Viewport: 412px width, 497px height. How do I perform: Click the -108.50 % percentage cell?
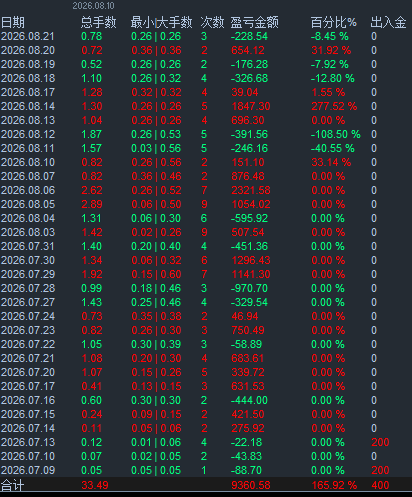(336, 134)
